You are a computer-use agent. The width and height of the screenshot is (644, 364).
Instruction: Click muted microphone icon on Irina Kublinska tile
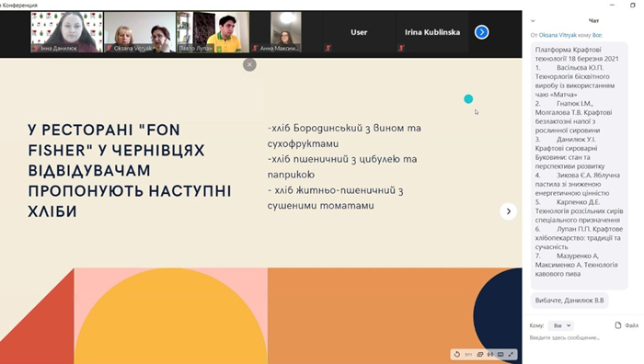tap(401, 48)
